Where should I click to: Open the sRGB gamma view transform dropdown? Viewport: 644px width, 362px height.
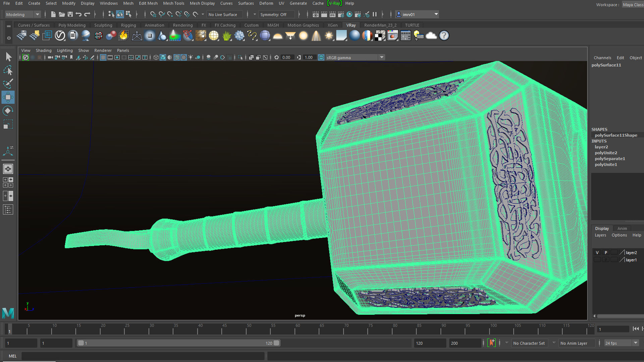coord(355,58)
